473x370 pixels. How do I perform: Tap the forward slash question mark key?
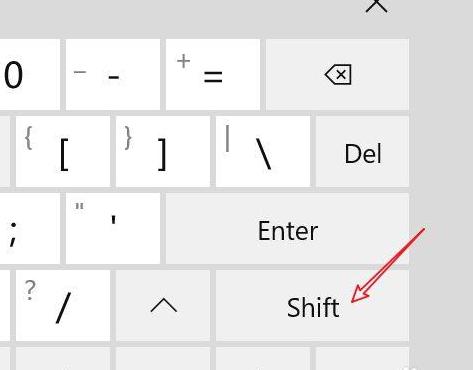tap(63, 305)
